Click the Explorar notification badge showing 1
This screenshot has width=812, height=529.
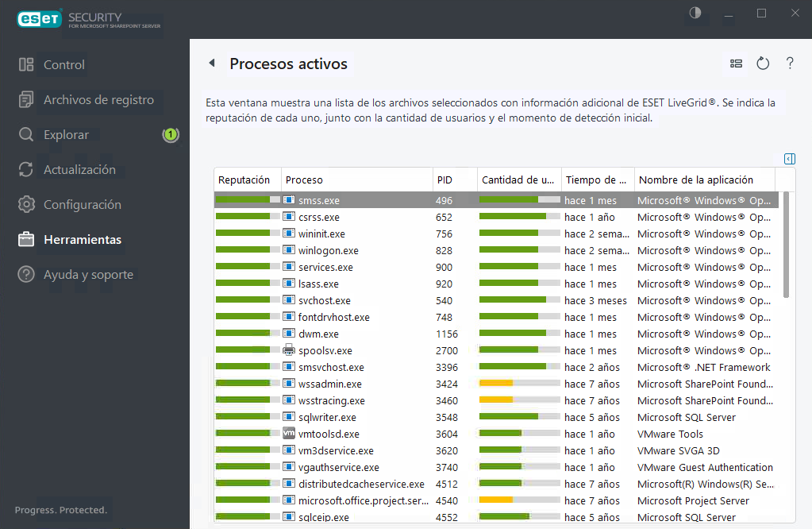pos(171,134)
